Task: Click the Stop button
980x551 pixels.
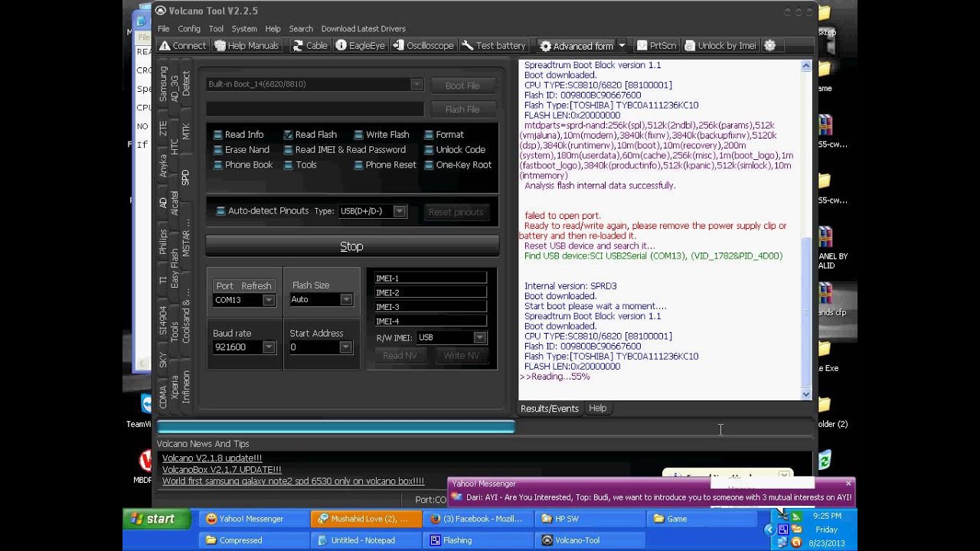Action: click(351, 246)
